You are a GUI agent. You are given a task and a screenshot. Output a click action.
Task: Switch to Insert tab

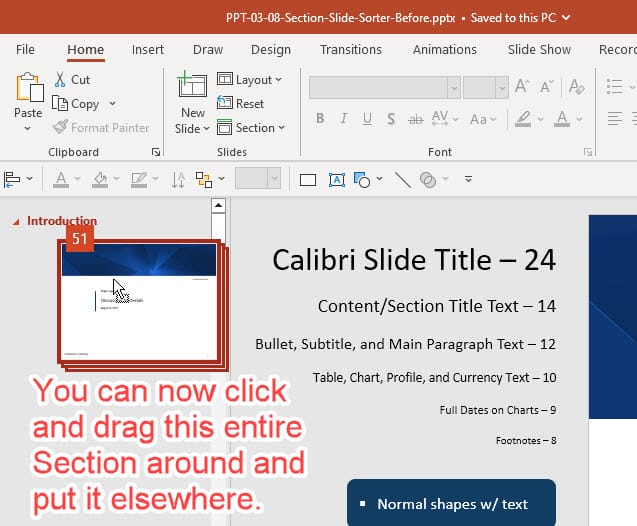click(148, 50)
